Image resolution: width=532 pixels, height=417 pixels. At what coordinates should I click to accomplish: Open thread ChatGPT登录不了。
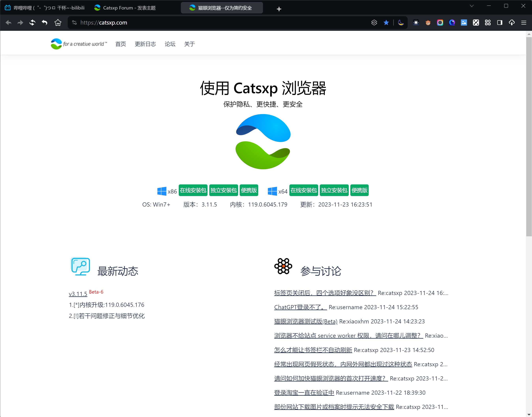point(300,307)
